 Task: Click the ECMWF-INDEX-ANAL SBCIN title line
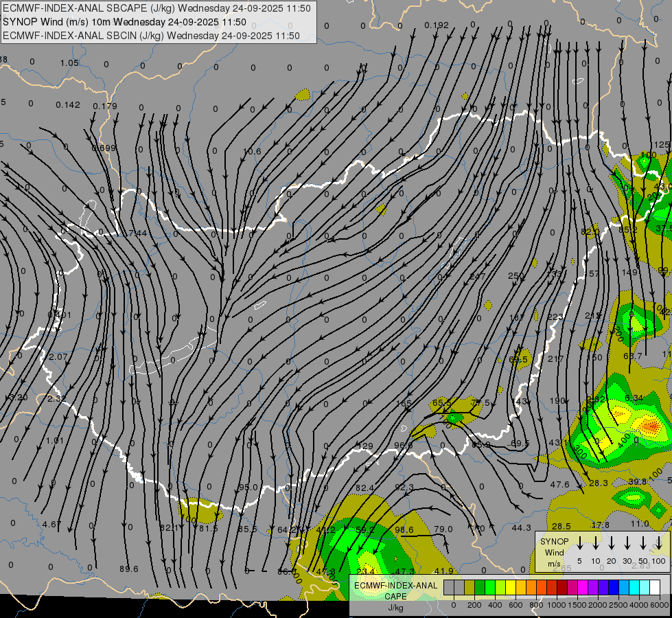point(151,35)
